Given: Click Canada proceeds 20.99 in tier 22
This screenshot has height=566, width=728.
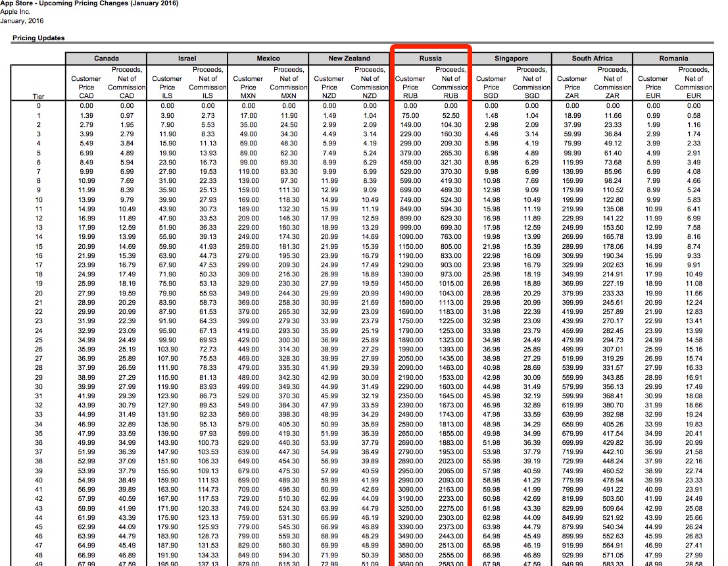Looking at the screenshot, I should pyautogui.click(x=127, y=312).
